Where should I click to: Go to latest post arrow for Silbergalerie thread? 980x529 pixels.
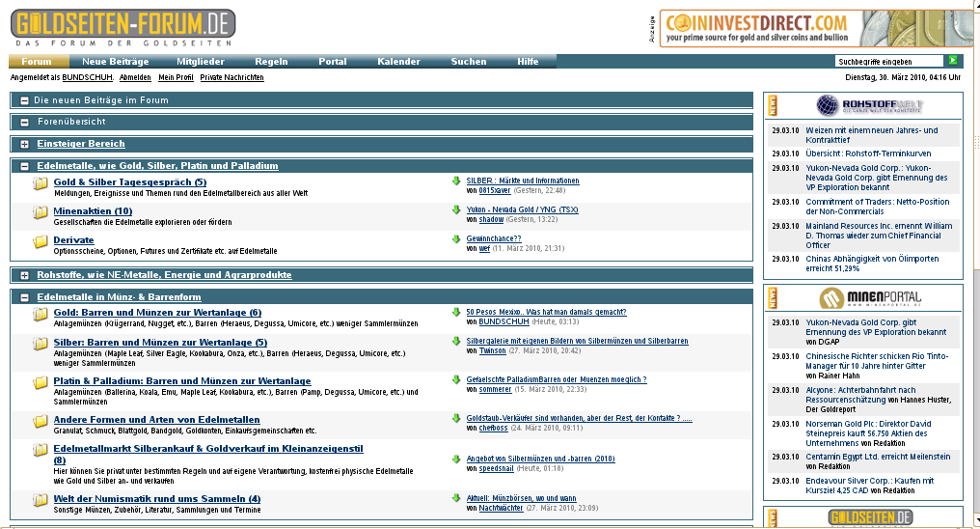tap(456, 341)
